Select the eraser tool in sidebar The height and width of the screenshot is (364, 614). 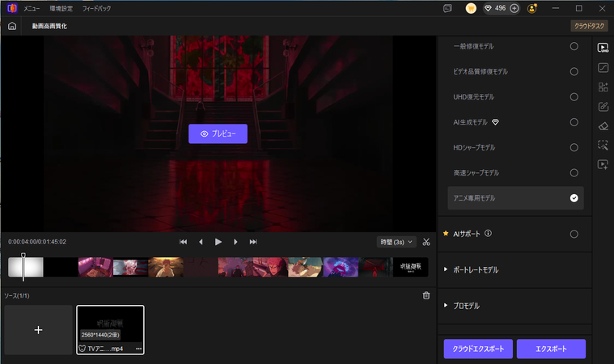(x=603, y=125)
